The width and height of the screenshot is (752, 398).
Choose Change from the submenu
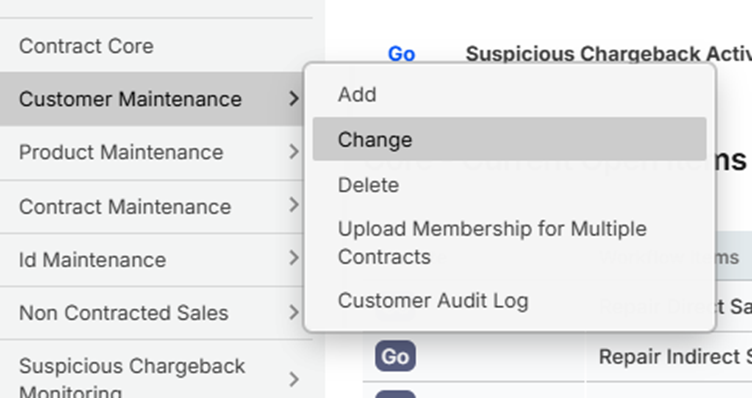[x=509, y=139]
